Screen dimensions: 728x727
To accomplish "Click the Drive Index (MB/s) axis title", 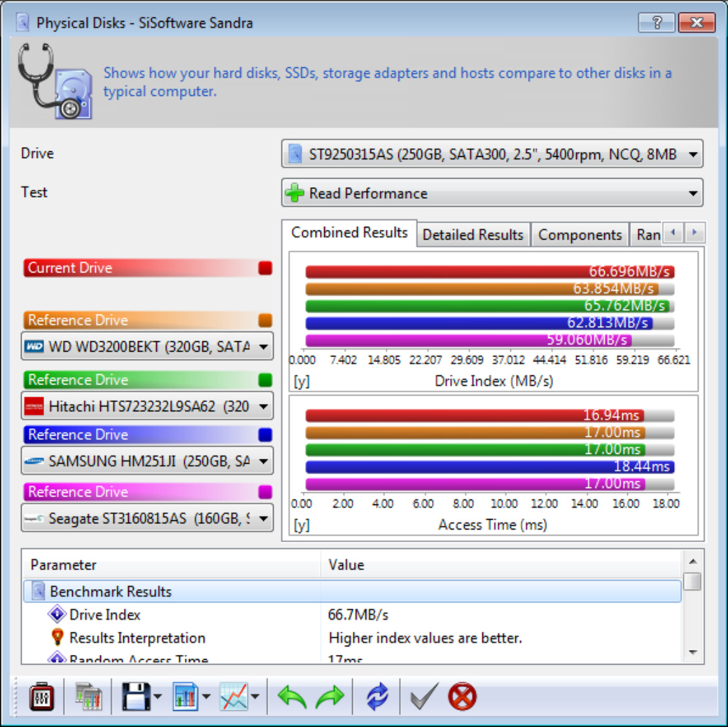I will [x=493, y=381].
